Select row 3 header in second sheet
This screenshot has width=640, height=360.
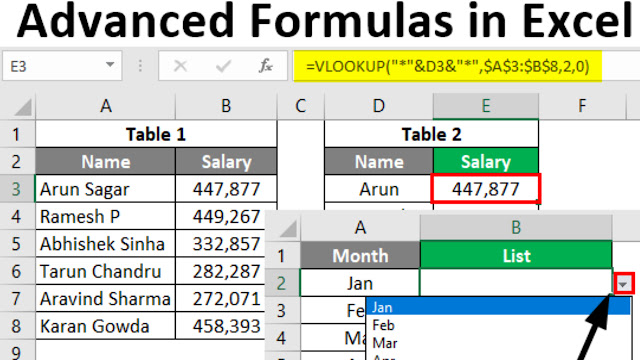pyautogui.click(x=281, y=311)
